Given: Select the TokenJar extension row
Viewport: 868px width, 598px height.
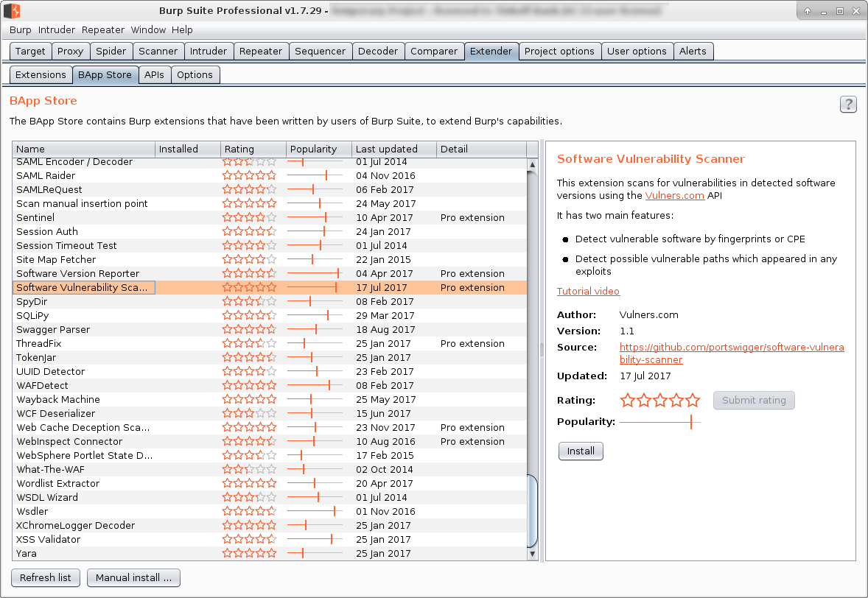Looking at the screenshot, I should point(270,357).
